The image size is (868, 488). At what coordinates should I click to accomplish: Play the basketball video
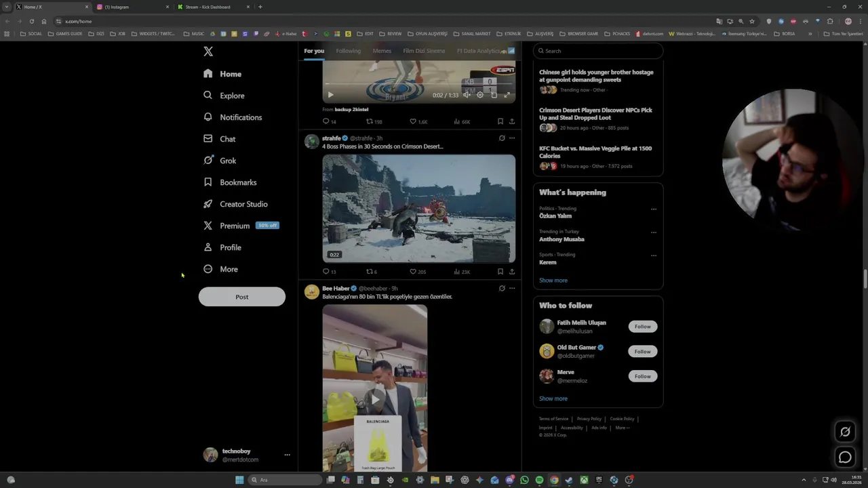pyautogui.click(x=330, y=95)
